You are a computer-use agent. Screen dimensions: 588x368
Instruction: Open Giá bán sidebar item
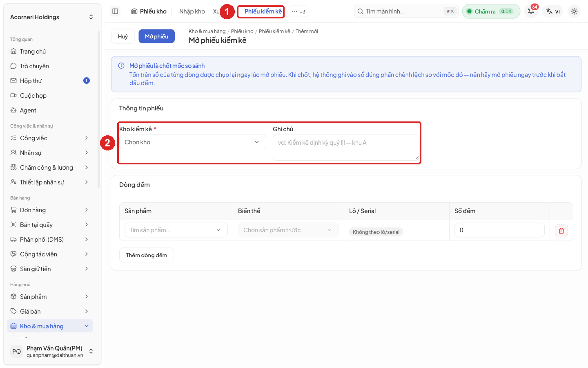[50, 312]
